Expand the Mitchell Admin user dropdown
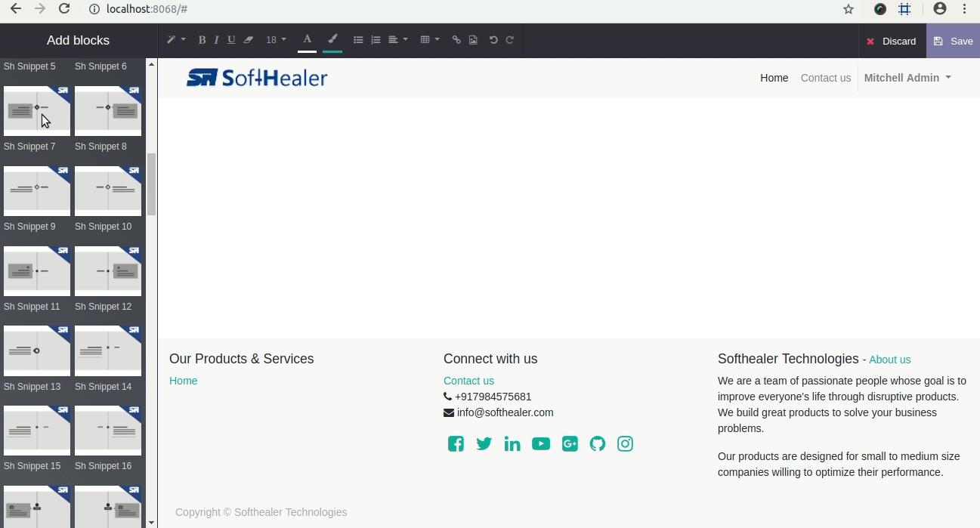This screenshot has height=528, width=980. click(907, 78)
